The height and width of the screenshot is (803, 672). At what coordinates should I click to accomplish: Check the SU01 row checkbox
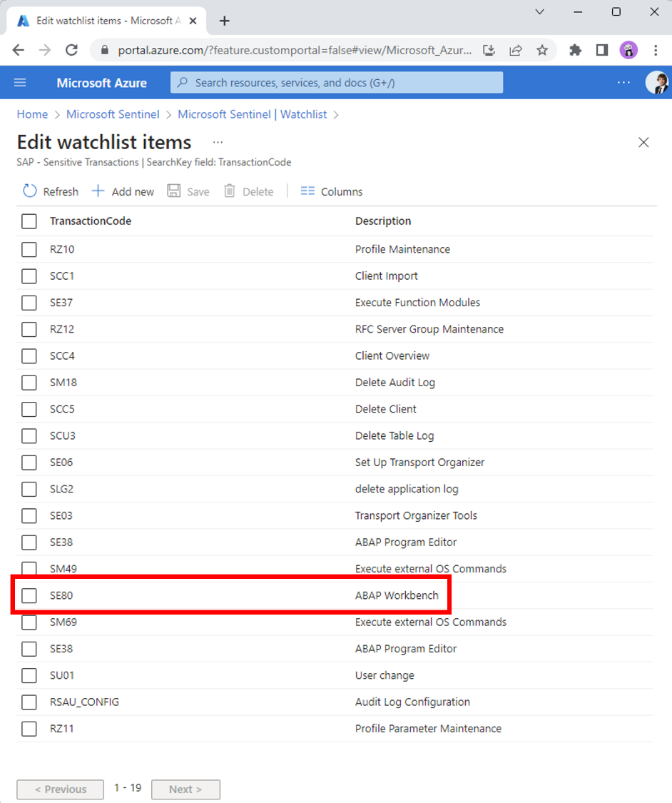pyautogui.click(x=29, y=675)
